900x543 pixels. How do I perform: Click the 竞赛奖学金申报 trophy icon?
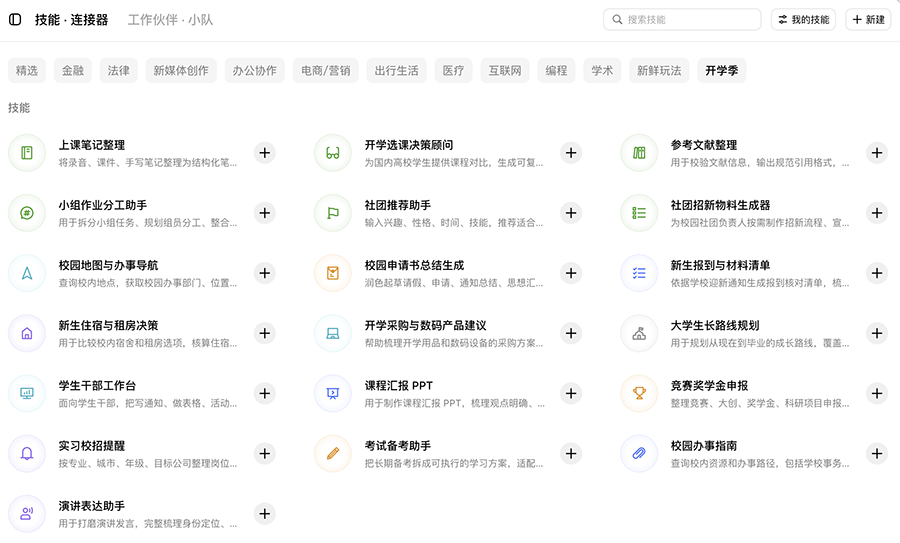639,393
